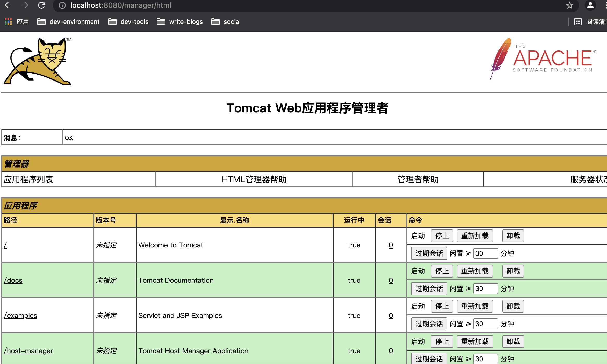
Task: Click session count 0 for Host Manager Application
Action: tap(391, 351)
